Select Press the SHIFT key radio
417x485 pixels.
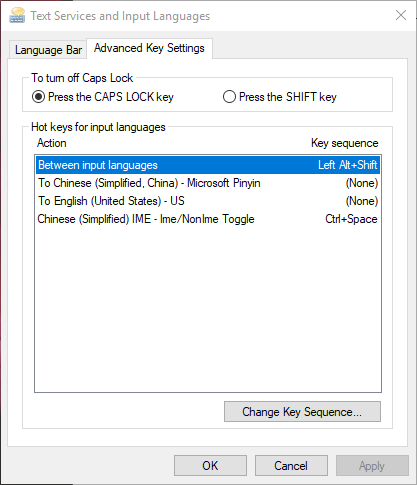pyautogui.click(x=280, y=97)
